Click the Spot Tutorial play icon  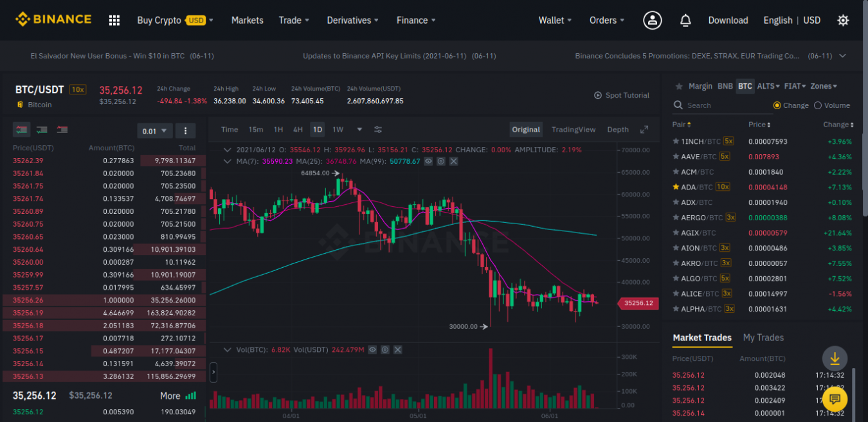click(598, 95)
